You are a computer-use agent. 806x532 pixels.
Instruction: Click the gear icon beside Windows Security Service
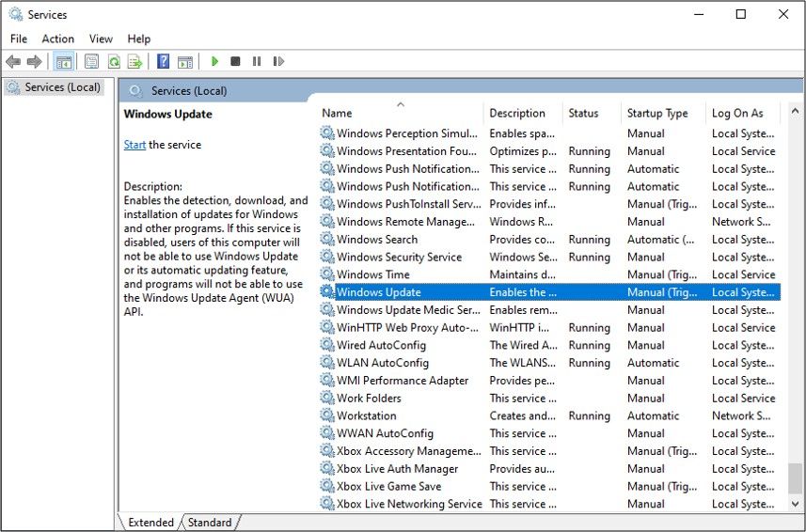tap(327, 257)
